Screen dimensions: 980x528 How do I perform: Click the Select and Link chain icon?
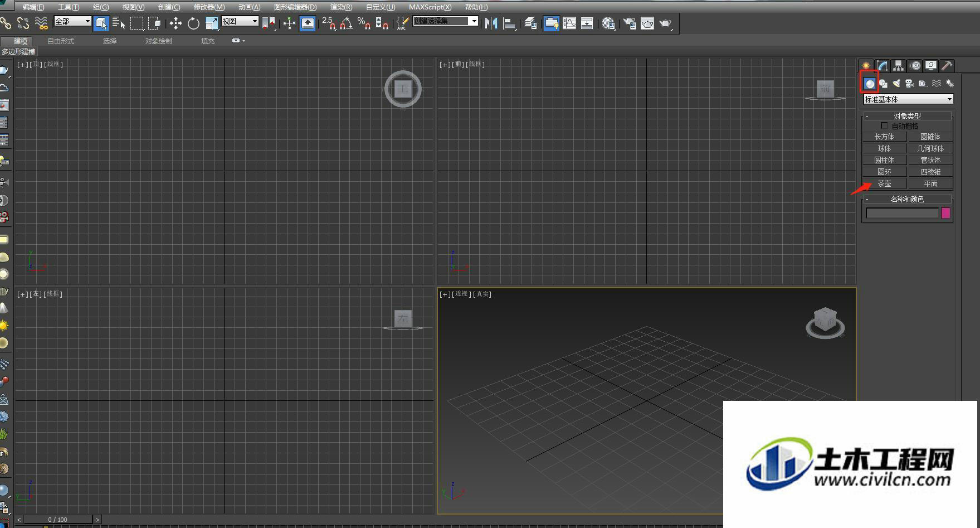[x=6, y=23]
